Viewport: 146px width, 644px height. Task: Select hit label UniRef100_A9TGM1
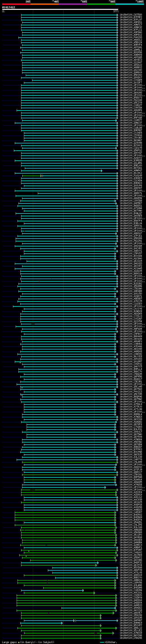point(131,48)
